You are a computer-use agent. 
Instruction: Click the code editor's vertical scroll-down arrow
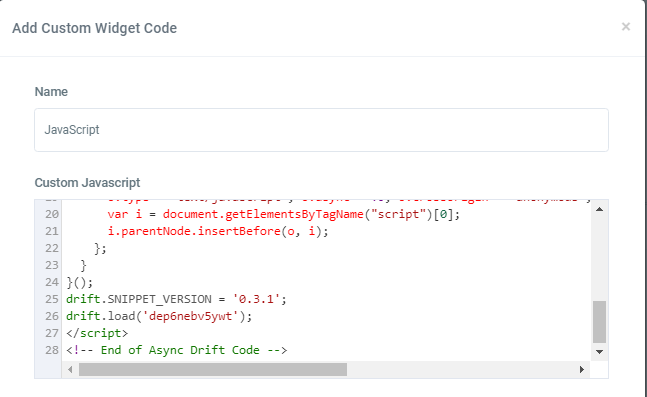click(x=599, y=352)
